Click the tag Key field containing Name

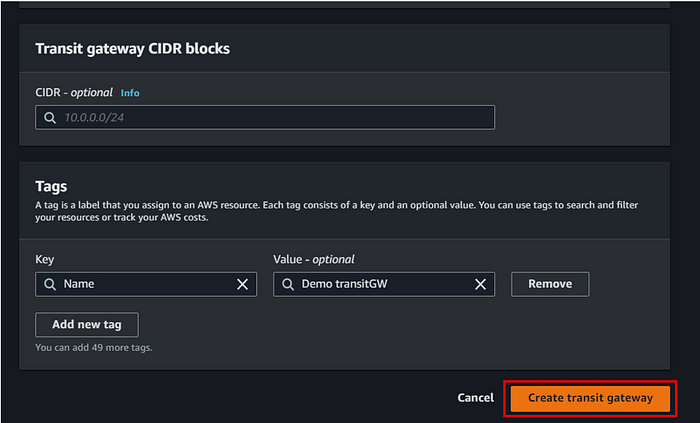[146, 284]
